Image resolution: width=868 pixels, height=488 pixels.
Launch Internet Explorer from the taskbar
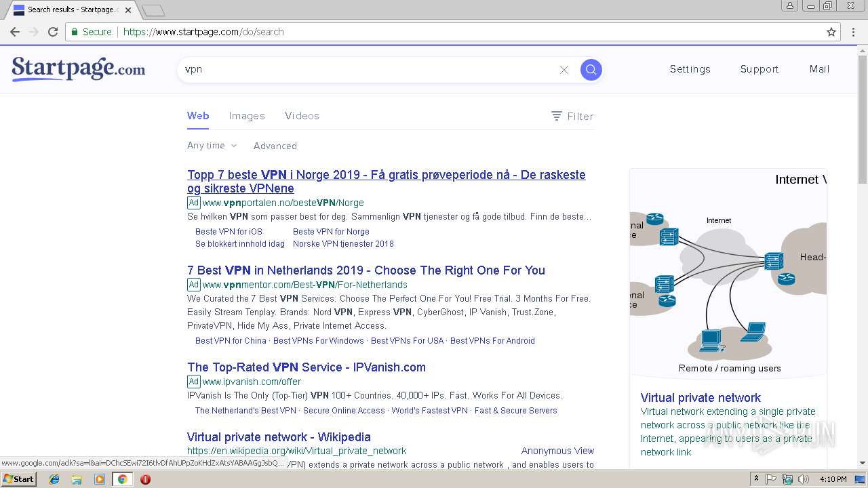pos(54,479)
